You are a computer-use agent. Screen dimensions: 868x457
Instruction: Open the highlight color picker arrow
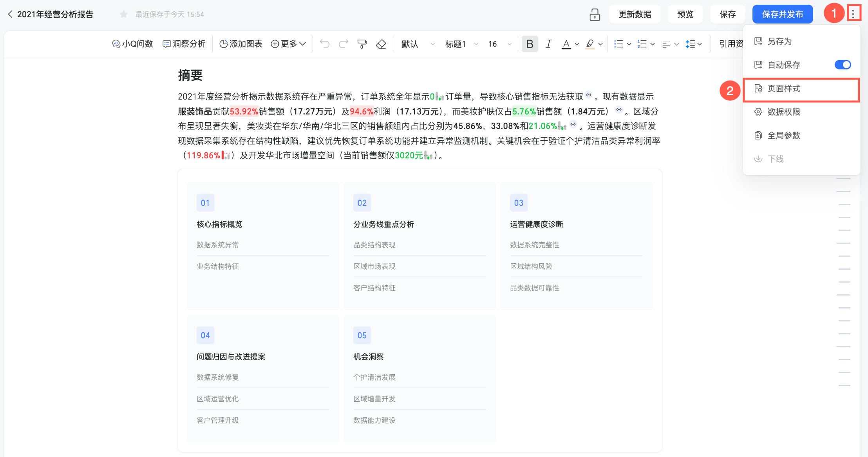coord(600,44)
